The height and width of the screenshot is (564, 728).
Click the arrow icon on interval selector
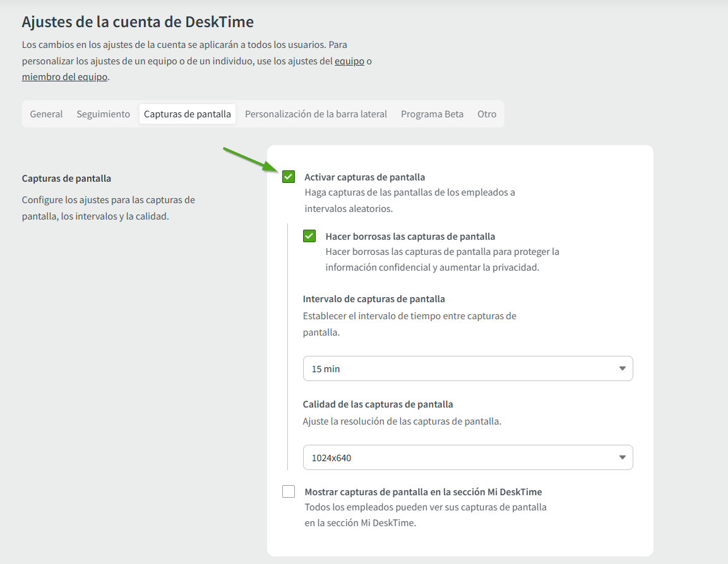tap(622, 368)
